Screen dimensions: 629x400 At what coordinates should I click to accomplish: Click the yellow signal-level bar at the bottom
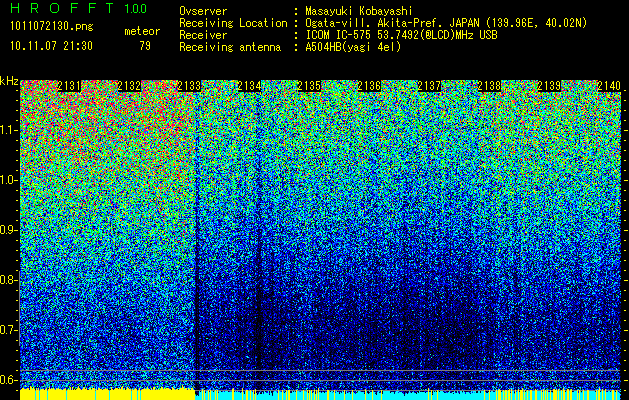[x=108, y=394]
